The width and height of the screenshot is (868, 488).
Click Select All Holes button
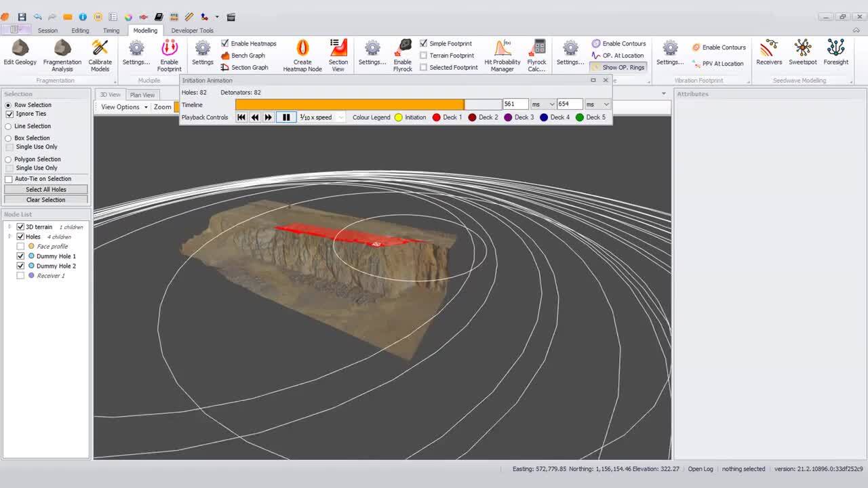pyautogui.click(x=46, y=190)
